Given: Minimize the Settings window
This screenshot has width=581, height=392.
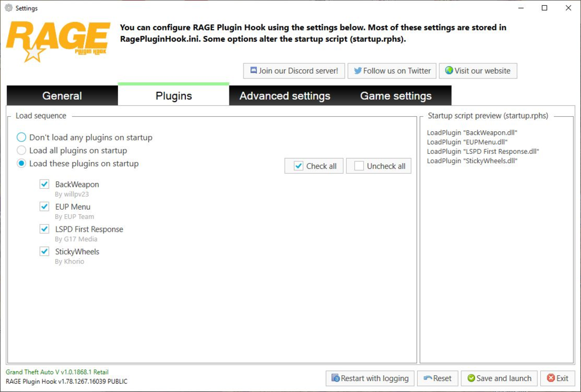Looking at the screenshot, I should pyautogui.click(x=521, y=8).
